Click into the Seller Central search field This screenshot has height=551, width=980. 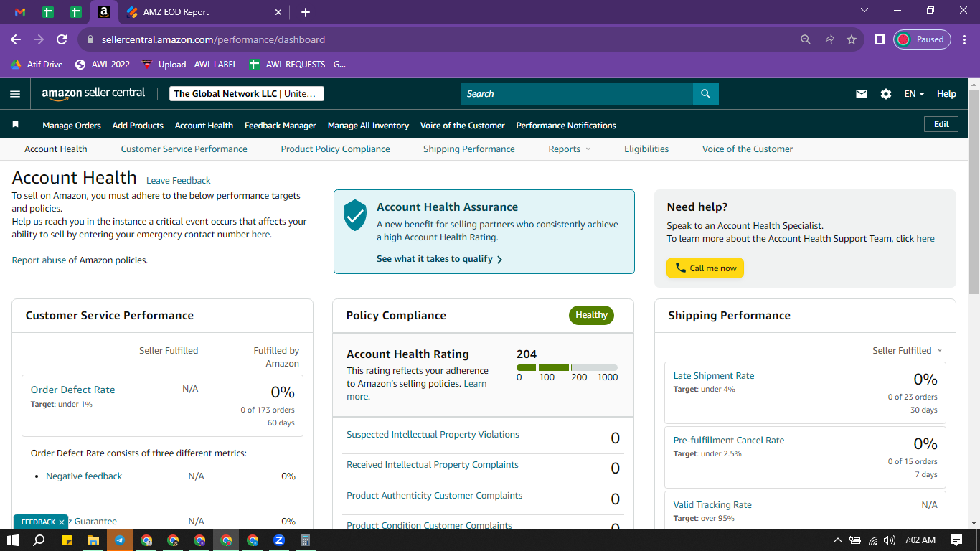(577, 93)
